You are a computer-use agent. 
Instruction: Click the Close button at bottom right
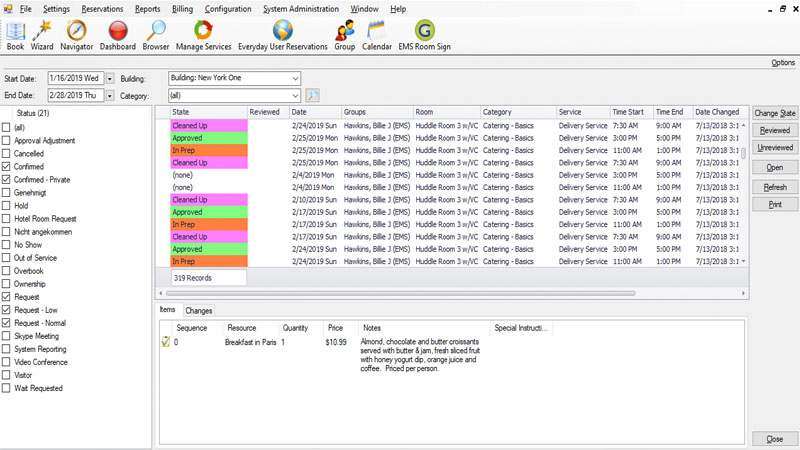pos(774,439)
